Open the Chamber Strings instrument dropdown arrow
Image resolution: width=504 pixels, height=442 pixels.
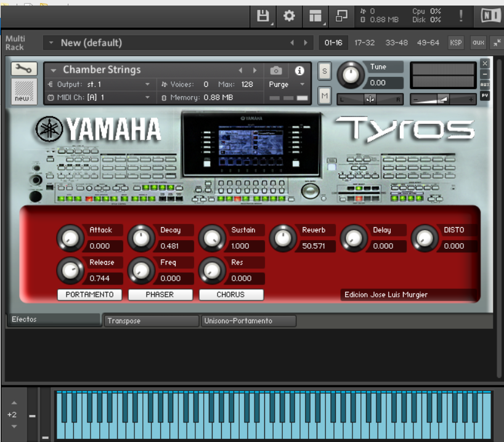54,70
